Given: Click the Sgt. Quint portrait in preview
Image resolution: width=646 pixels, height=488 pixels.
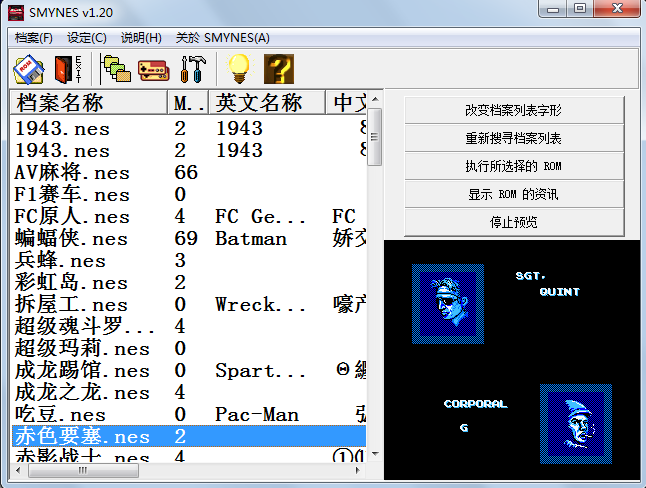Looking at the screenshot, I should pos(448,304).
